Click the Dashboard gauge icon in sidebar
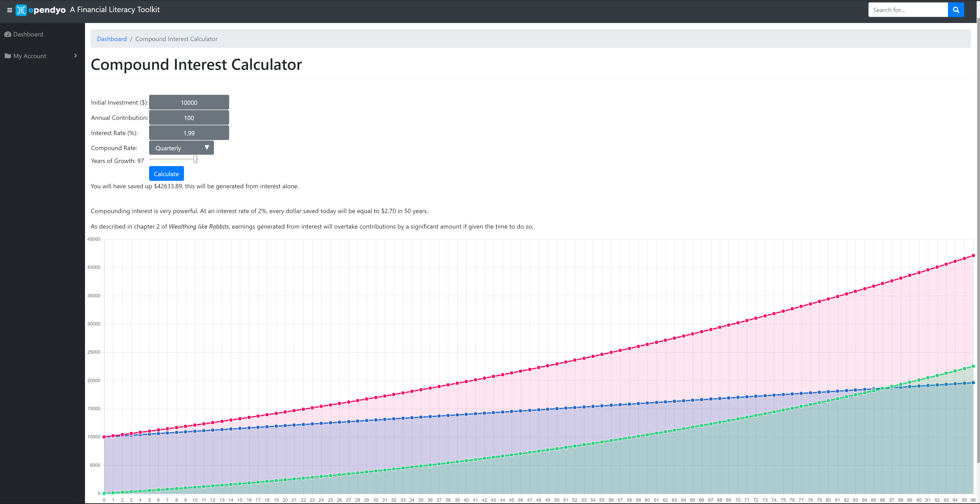The height and width of the screenshot is (504, 980). click(x=7, y=34)
